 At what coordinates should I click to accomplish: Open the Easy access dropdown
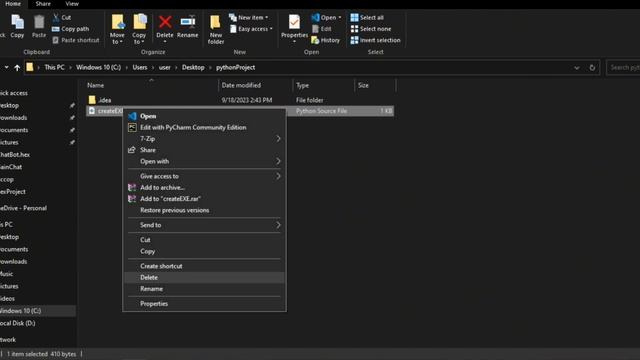(x=251, y=29)
